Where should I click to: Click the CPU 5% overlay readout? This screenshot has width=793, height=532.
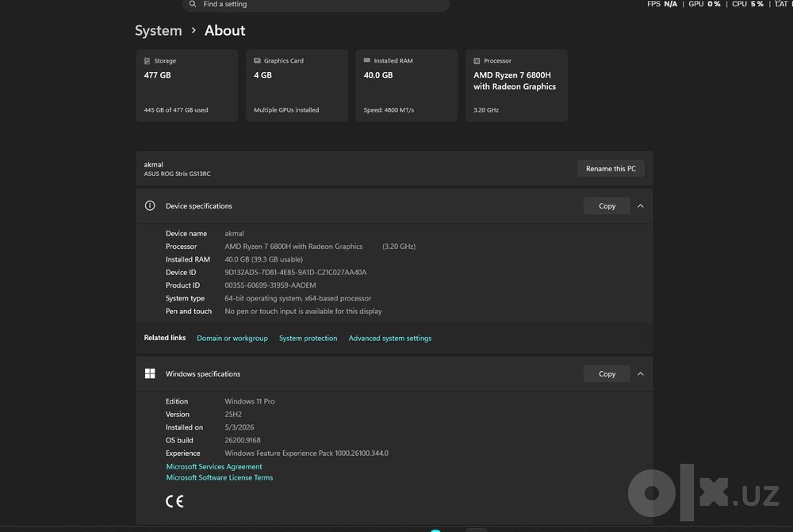click(x=748, y=4)
